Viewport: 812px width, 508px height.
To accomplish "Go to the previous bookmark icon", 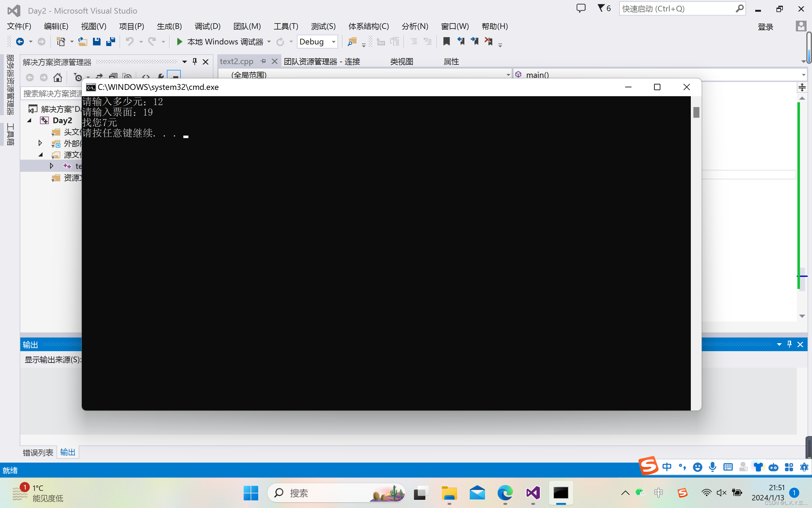I will click(461, 42).
